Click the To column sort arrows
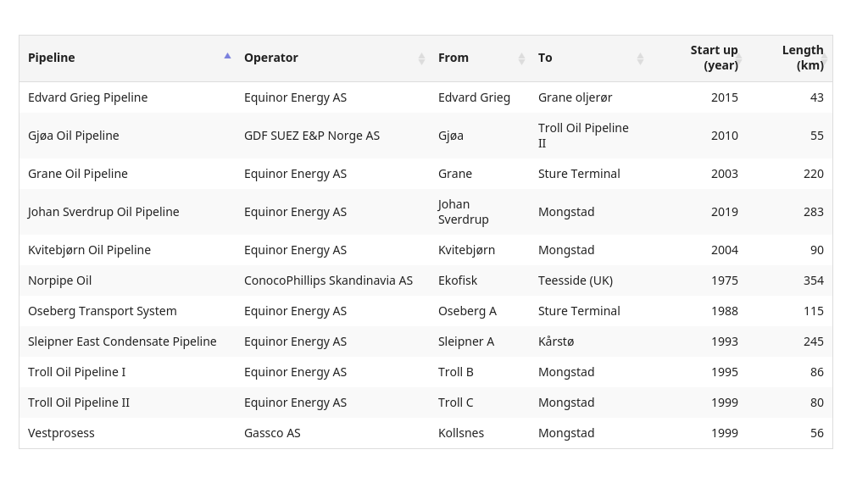Viewport: 868px width, 483px height. point(640,58)
